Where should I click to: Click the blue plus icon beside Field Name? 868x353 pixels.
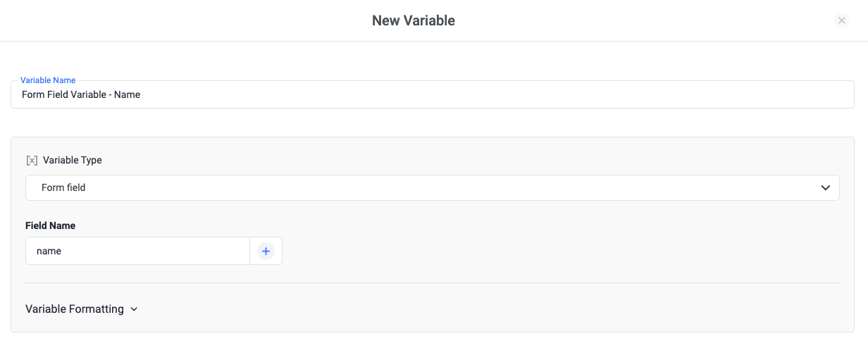click(266, 251)
